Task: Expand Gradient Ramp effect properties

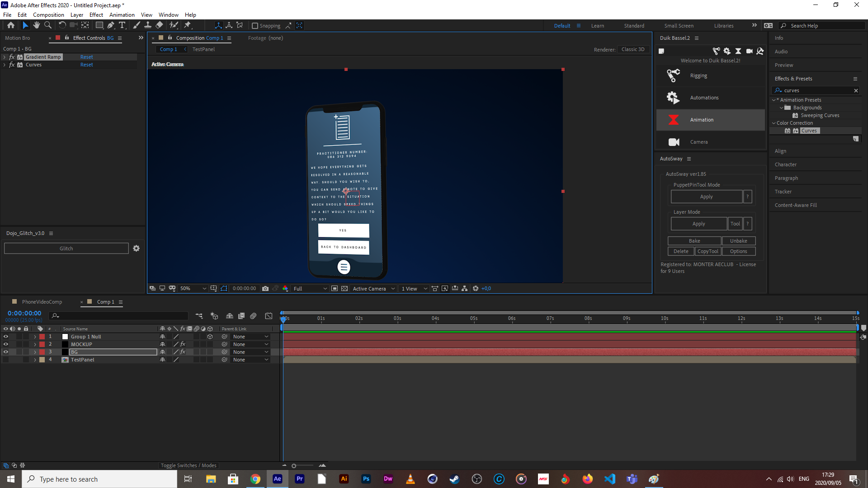Action: click(5, 57)
